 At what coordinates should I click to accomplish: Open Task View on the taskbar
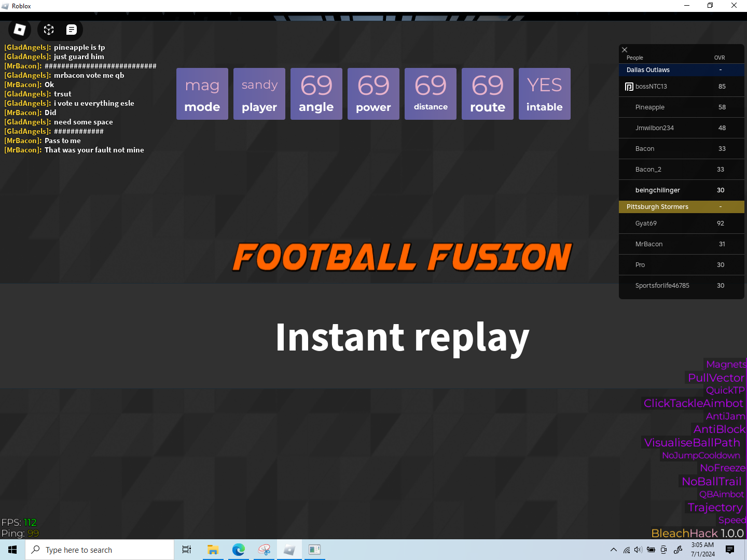(x=187, y=550)
